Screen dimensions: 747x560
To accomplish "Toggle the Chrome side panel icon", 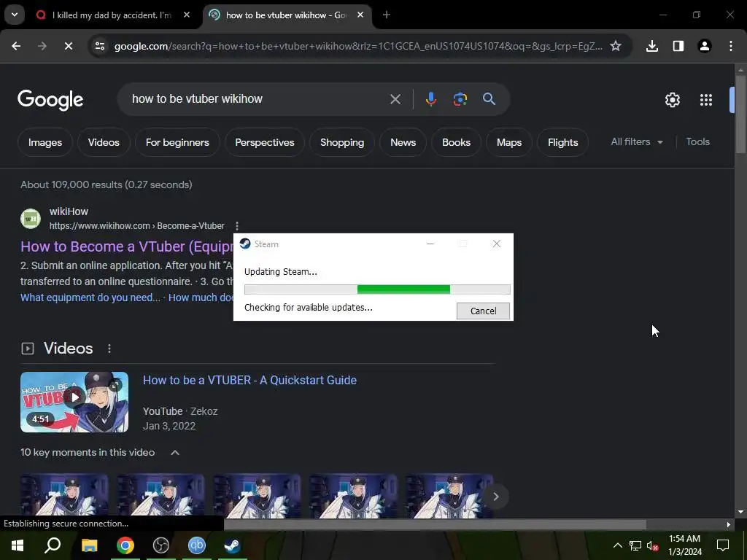I will (x=678, y=46).
